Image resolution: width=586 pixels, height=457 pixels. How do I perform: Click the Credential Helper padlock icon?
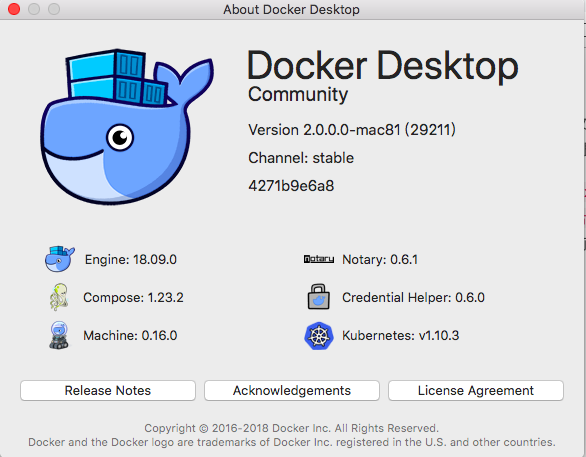click(x=318, y=297)
